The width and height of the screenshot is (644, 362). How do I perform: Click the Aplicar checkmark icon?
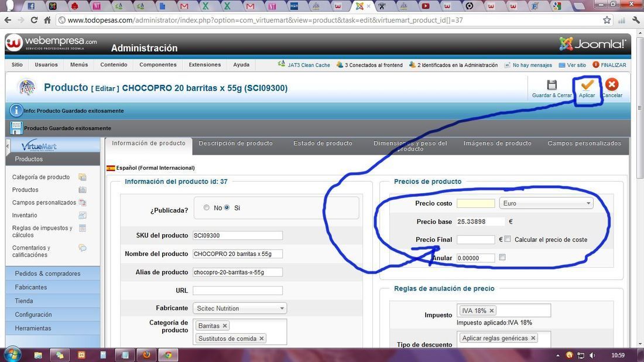(x=587, y=85)
